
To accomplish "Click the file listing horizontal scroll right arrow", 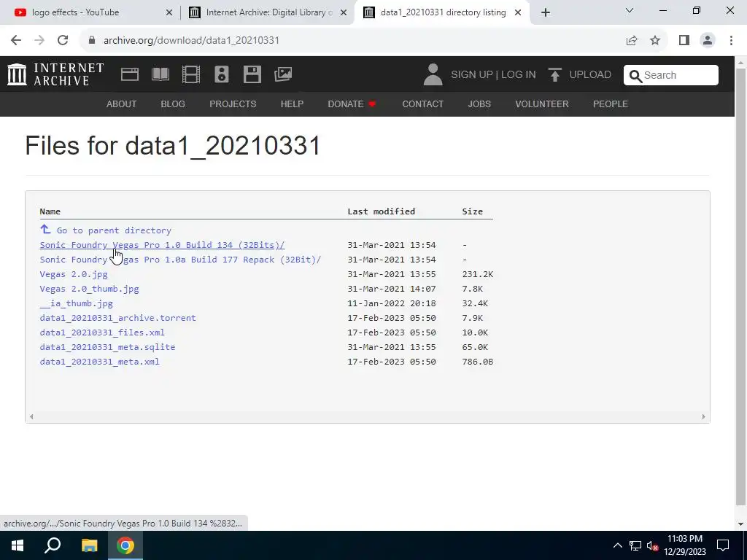I will (x=703, y=416).
